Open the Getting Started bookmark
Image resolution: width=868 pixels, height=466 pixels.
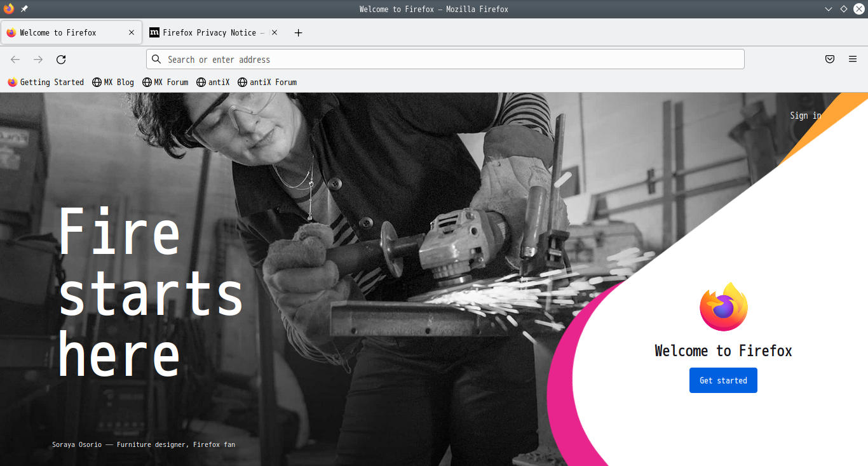pyautogui.click(x=46, y=82)
